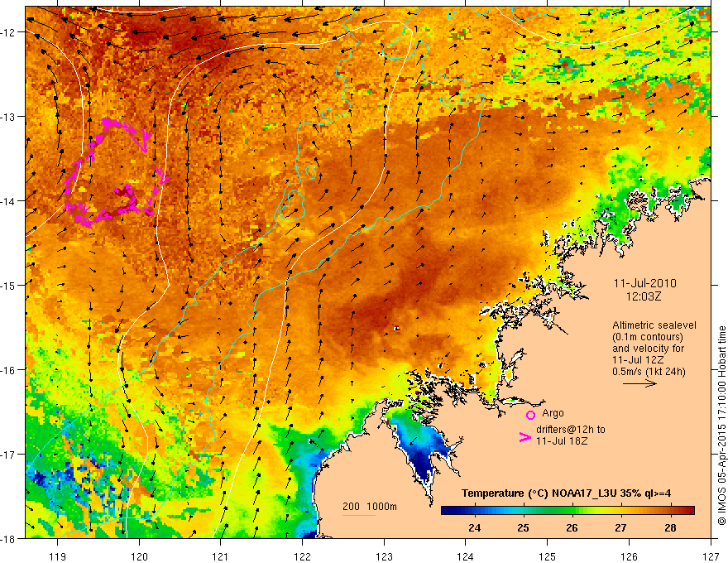Click the -12 latitude axis label
728x563 pixels.
click(x=7, y=32)
